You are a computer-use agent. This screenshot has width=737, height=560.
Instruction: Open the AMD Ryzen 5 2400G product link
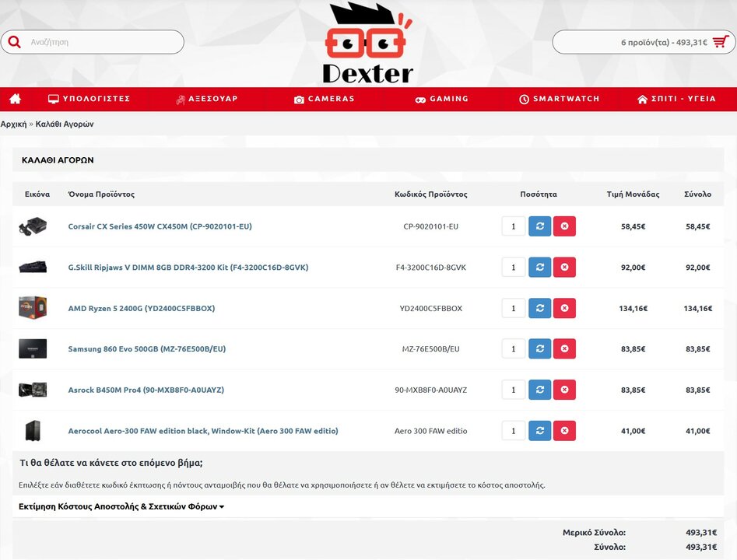(x=142, y=308)
